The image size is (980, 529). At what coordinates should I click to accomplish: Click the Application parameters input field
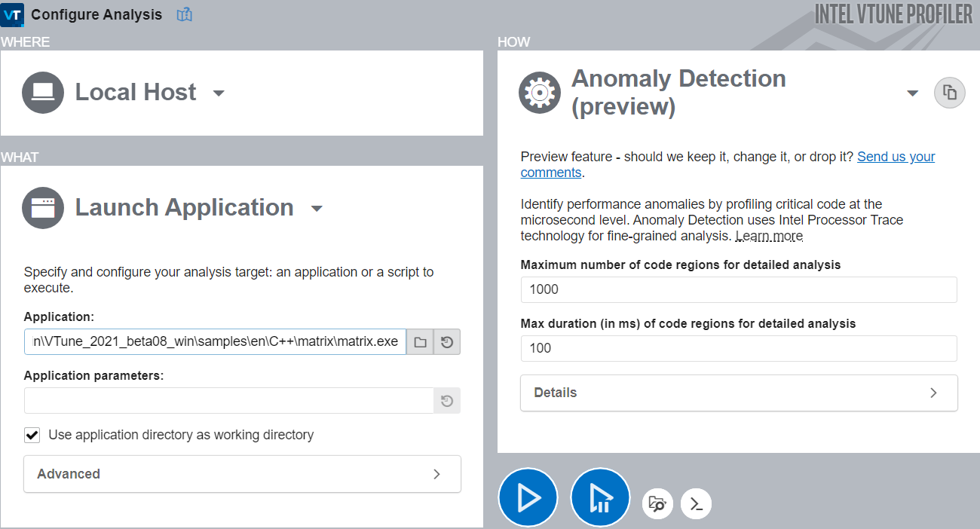coord(228,401)
